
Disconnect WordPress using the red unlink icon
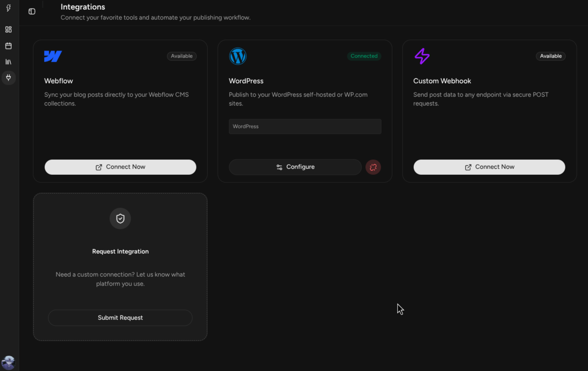pos(373,167)
